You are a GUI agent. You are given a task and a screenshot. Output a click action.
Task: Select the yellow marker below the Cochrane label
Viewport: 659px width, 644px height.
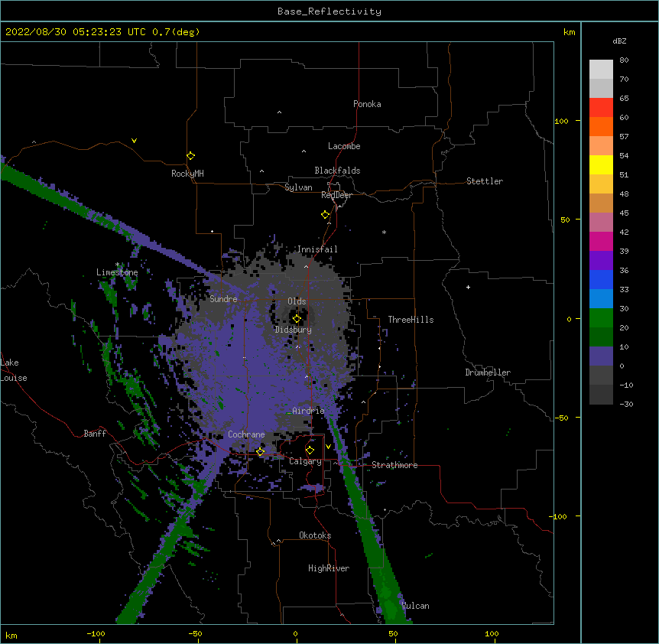(x=261, y=452)
